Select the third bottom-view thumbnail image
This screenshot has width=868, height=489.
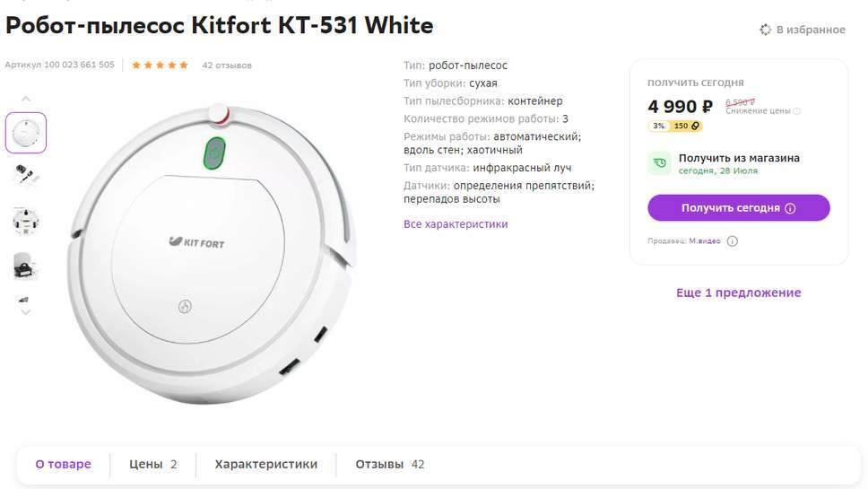[25, 220]
